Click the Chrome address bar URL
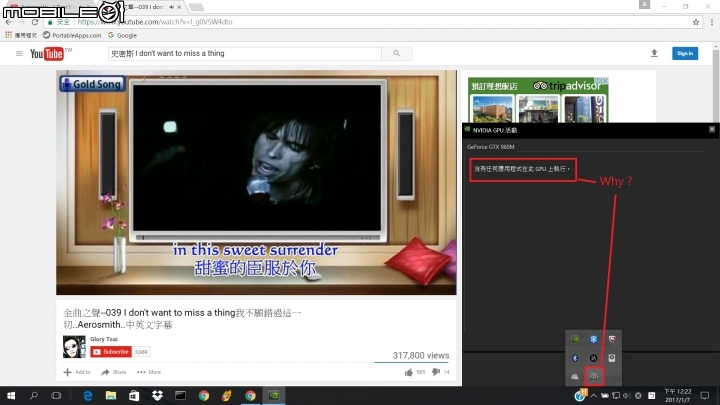Screen dimensions: 720x405 coord(155,22)
